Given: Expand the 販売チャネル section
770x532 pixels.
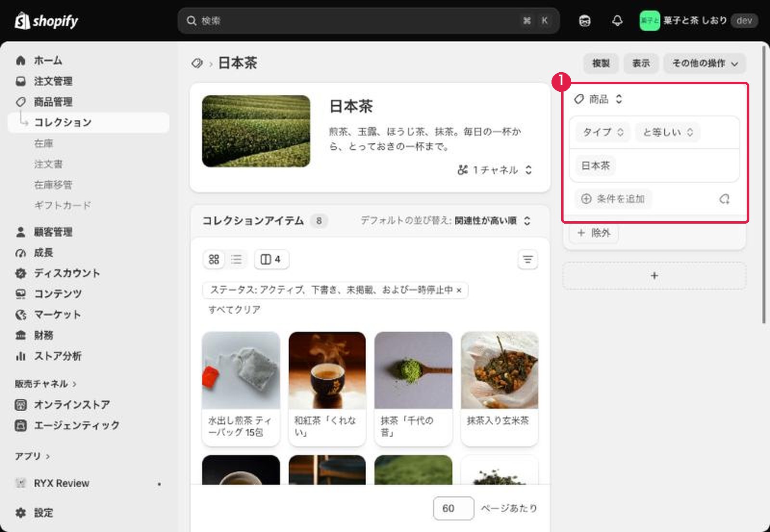Looking at the screenshot, I should coord(46,384).
